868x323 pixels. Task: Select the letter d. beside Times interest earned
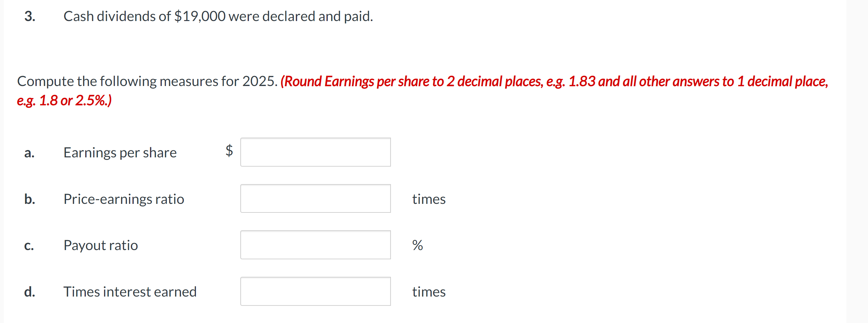(x=31, y=292)
